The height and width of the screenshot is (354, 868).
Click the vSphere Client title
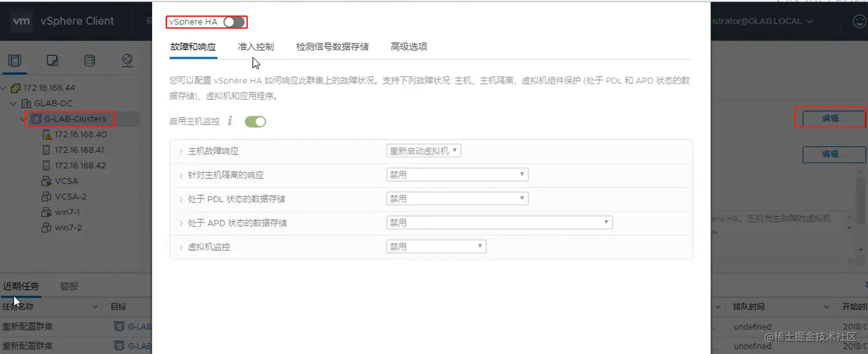coord(77,21)
